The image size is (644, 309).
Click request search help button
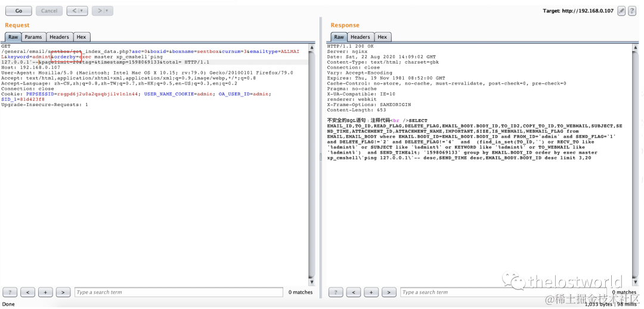click(x=10, y=292)
